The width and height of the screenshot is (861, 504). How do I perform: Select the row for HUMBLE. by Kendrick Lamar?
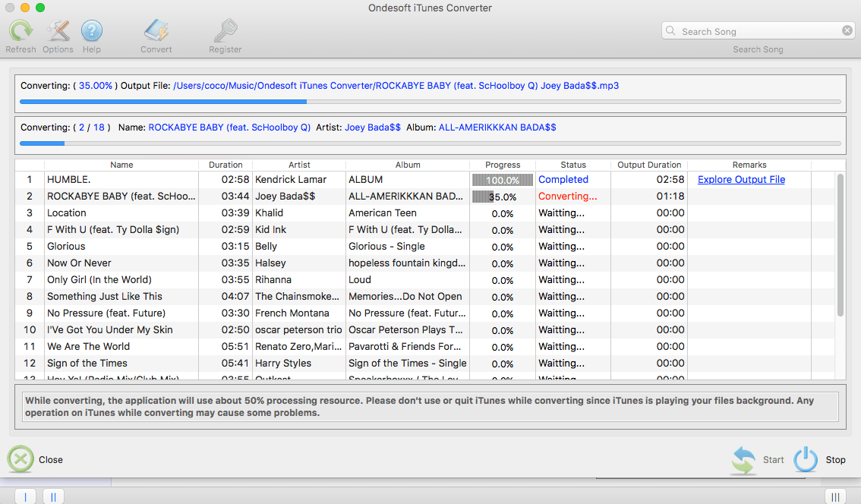pos(121,179)
